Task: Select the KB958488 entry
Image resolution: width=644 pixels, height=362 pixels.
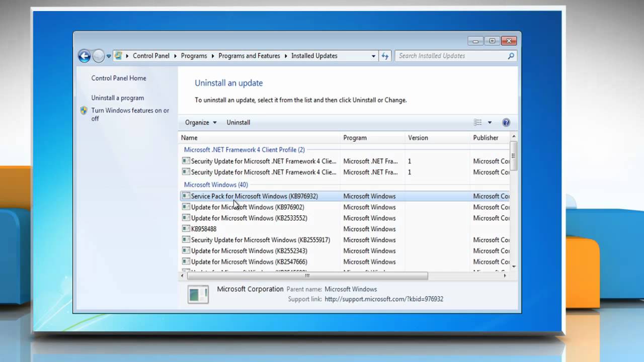Action: click(345, 229)
